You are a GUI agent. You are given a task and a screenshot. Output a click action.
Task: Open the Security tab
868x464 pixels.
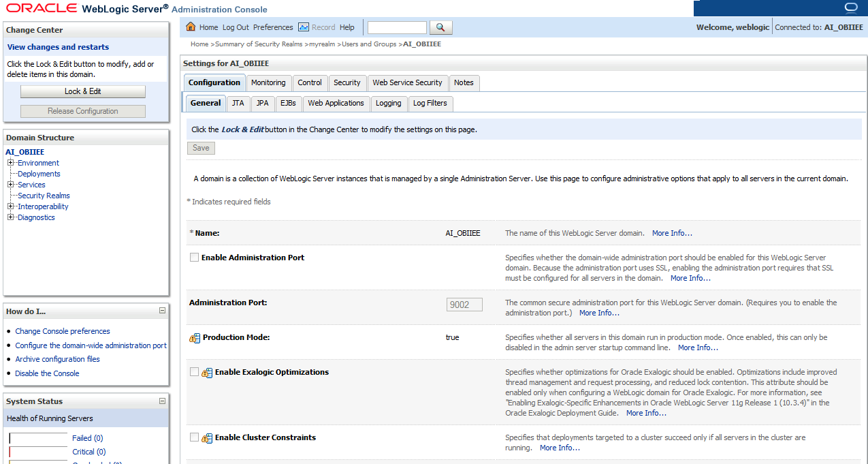pos(347,82)
